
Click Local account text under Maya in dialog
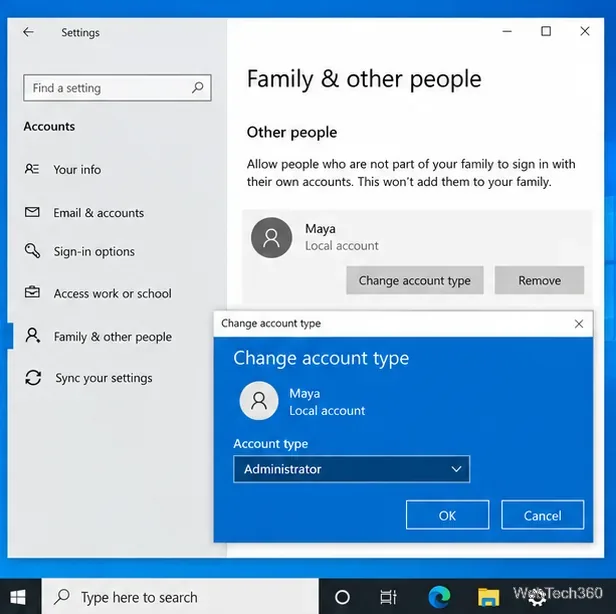[327, 411]
